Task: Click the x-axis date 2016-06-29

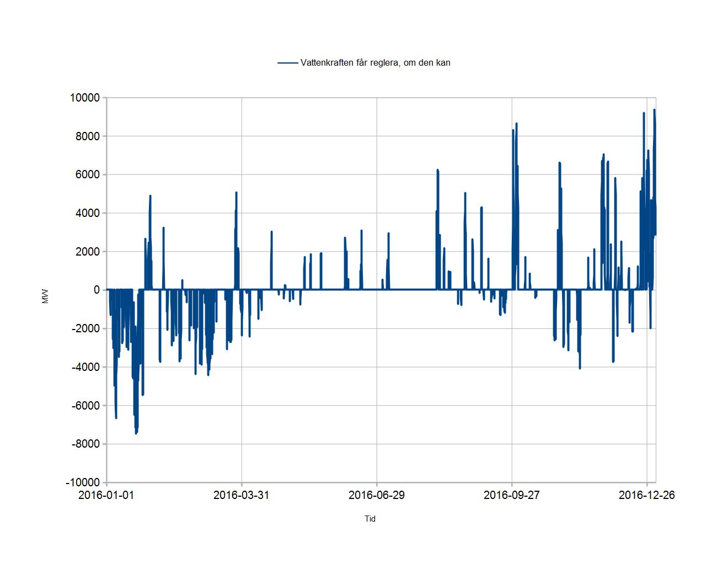Action: pos(376,495)
